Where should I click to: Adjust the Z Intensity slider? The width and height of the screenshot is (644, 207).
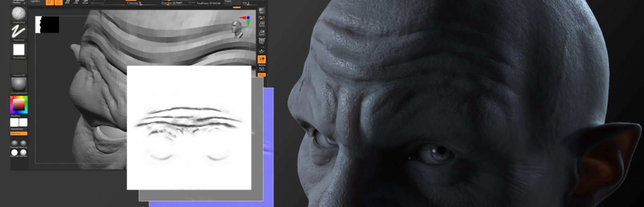click(x=142, y=3)
